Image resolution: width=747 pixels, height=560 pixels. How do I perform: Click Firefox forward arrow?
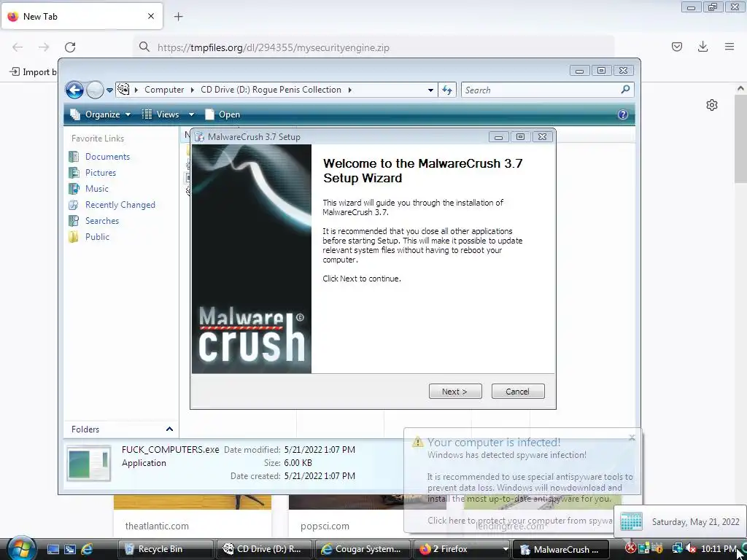click(x=44, y=47)
